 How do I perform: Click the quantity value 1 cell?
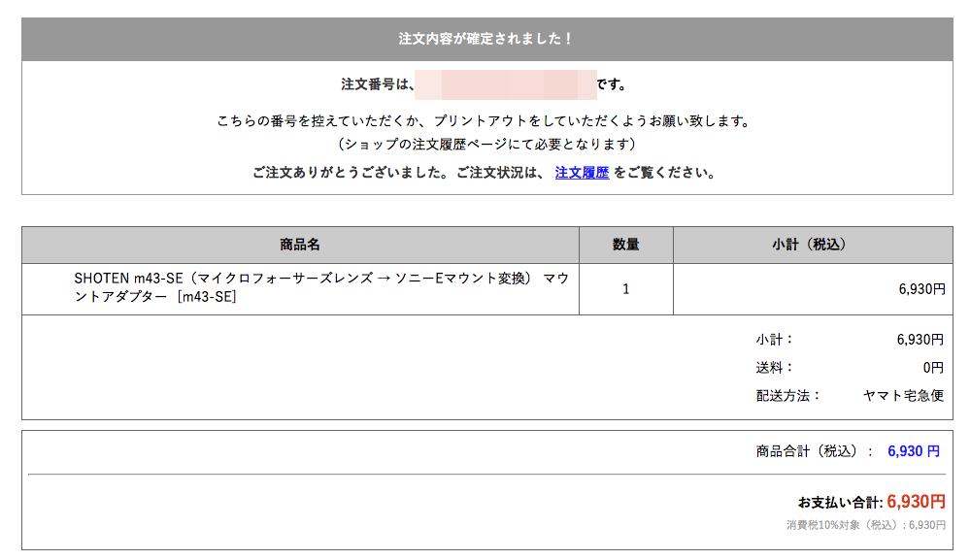(x=625, y=289)
